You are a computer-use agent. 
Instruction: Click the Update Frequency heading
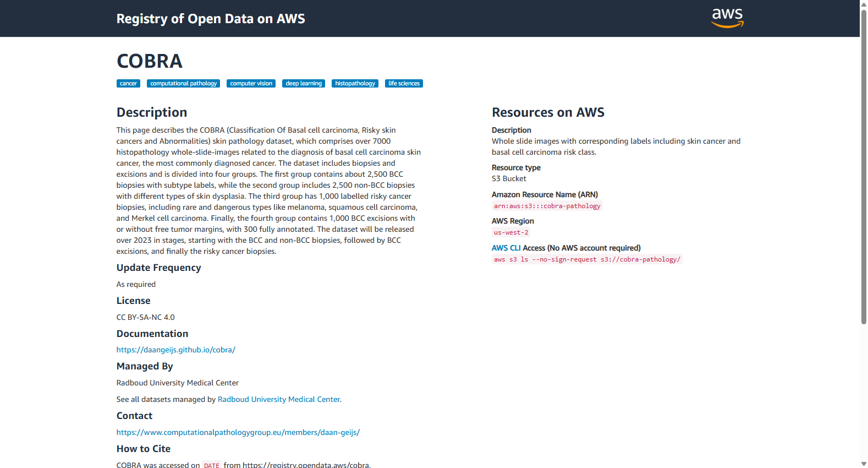159,268
